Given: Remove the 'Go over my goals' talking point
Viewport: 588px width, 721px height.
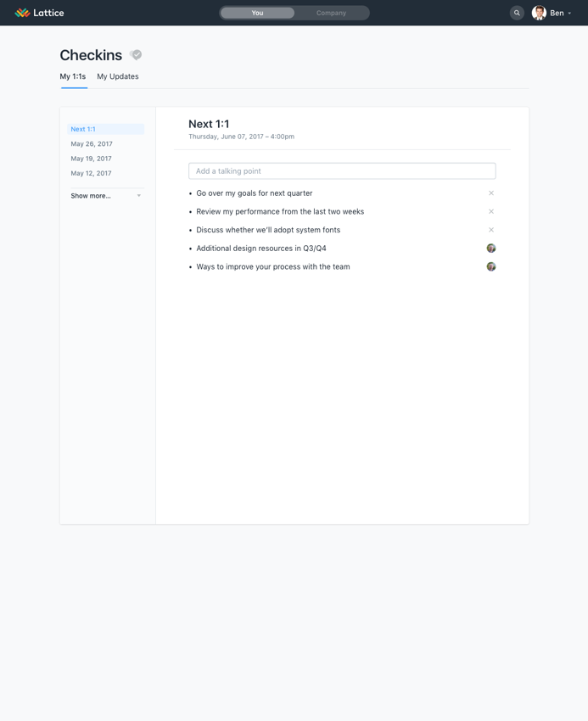Looking at the screenshot, I should click(x=491, y=193).
